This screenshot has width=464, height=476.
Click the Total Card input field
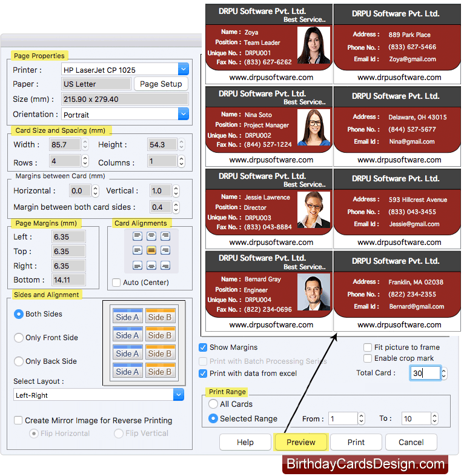point(425,373)
